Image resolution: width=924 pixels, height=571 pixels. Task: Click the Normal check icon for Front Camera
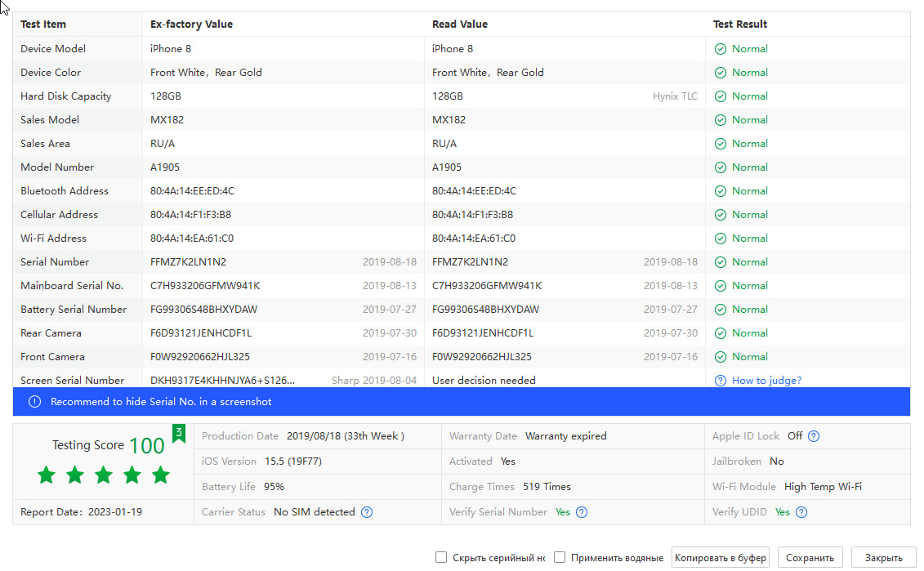click(x=720, y=356)
